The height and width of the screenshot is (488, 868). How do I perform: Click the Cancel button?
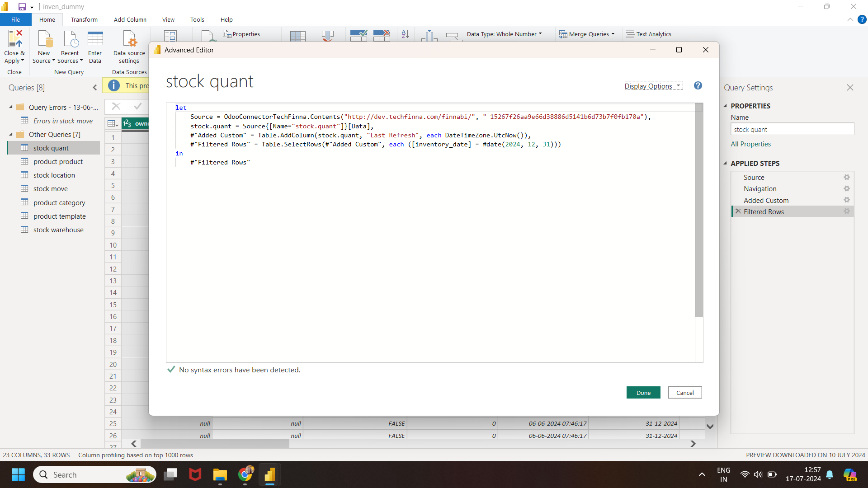pyautogui.click(x=685, y=393)
